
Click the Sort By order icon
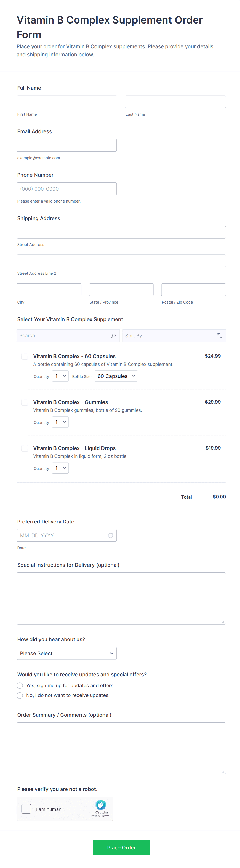[219, 336]
